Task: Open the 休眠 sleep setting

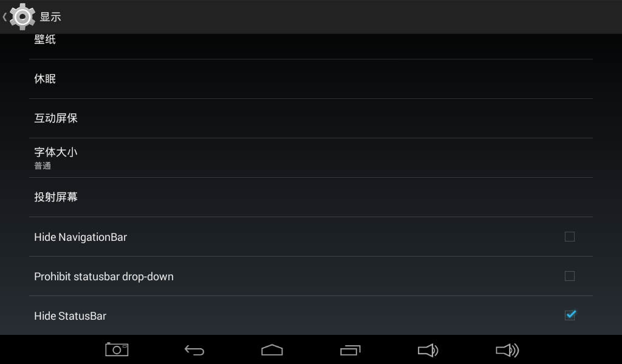Action: pyautogui.click(x=311, y=79)
